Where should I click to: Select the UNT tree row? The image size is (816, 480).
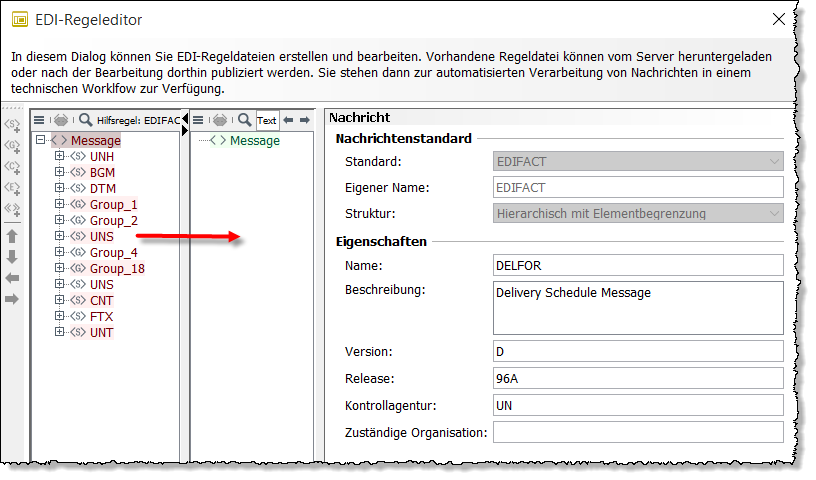[x=101, y=333]
